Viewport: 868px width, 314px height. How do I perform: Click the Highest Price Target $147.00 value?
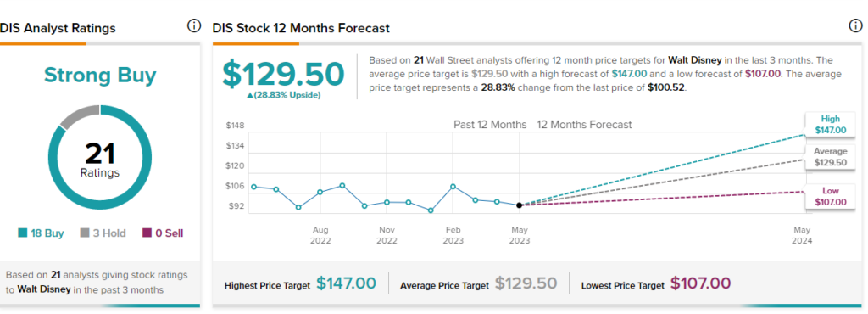coord(346,283)
